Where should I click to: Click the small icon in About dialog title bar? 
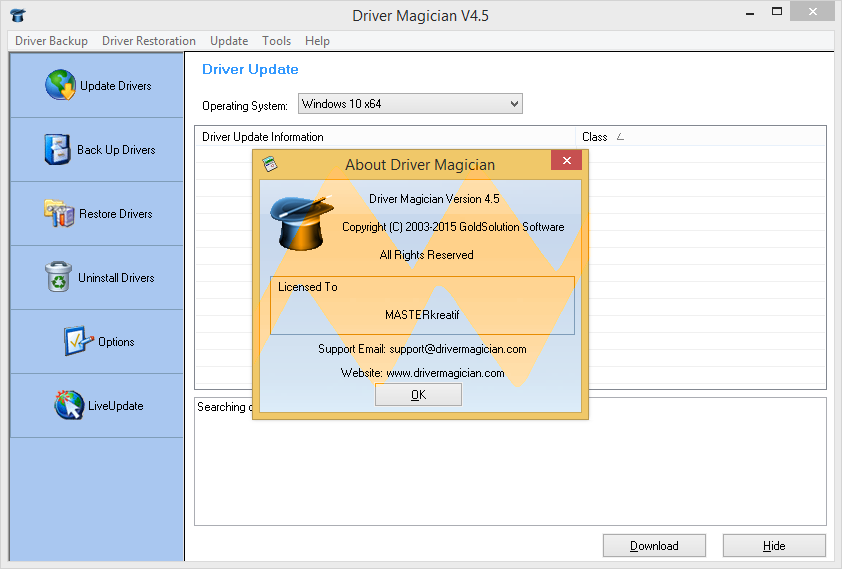(x=270, y=163)
